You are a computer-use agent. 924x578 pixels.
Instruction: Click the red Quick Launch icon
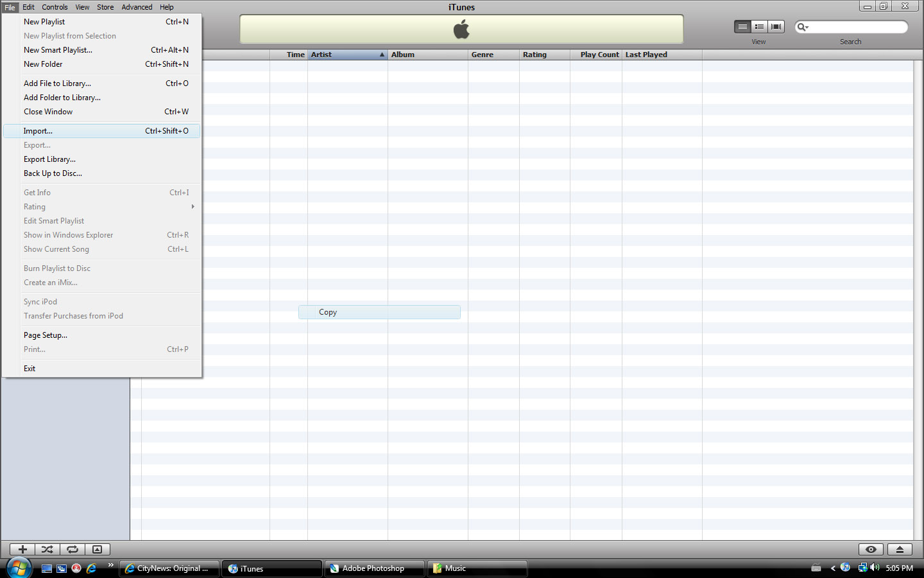pyautogui.click(x=76, y=568)
